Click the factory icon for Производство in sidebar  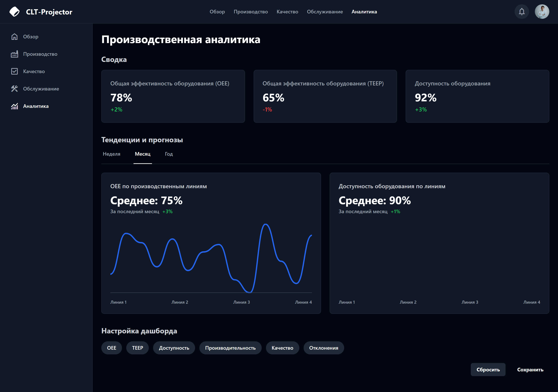pyautogui.click(x=14, y=54)
